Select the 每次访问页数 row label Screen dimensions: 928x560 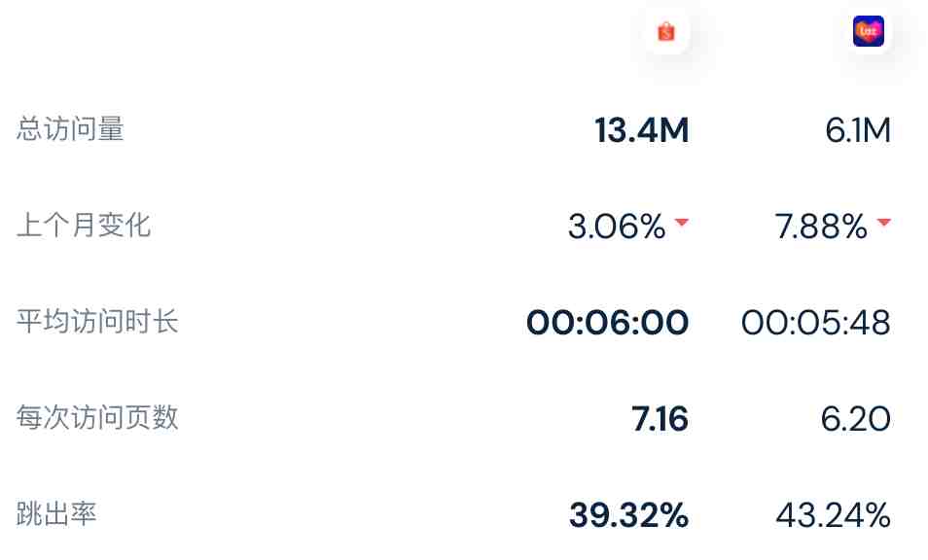point(97,417)
